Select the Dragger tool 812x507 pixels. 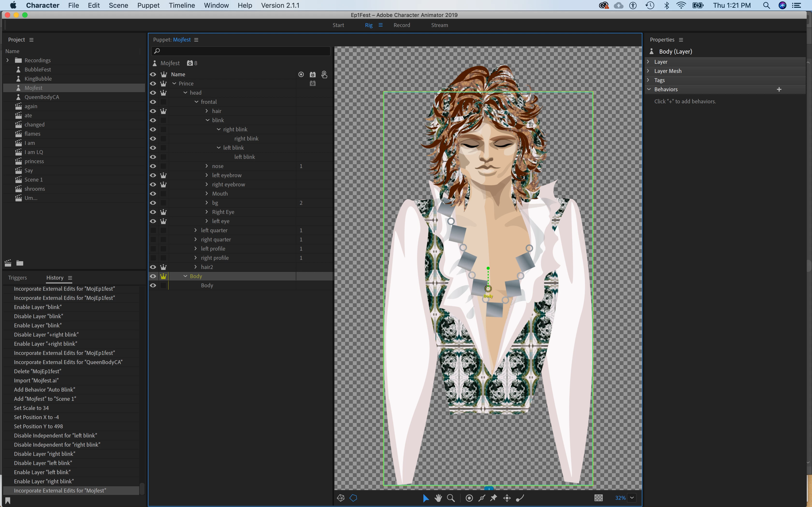point(507,498)
